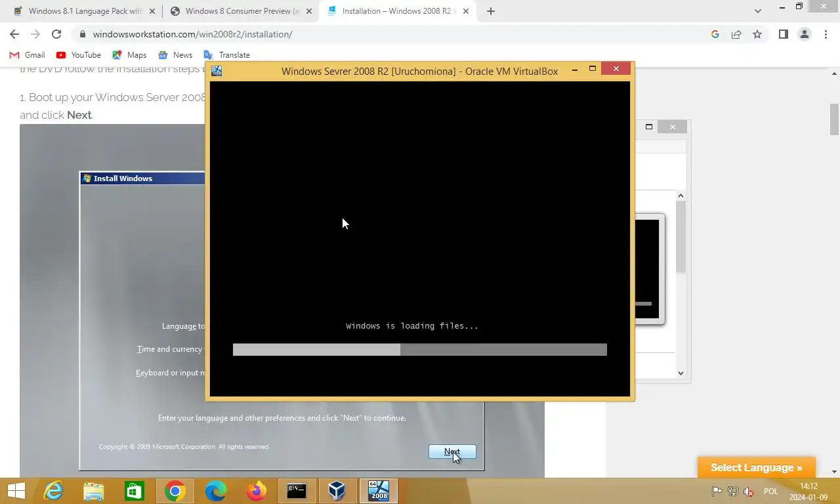Viewport: 840px width, 504px height.
Task: Open Translate bookmark
Action: (226, 55)
